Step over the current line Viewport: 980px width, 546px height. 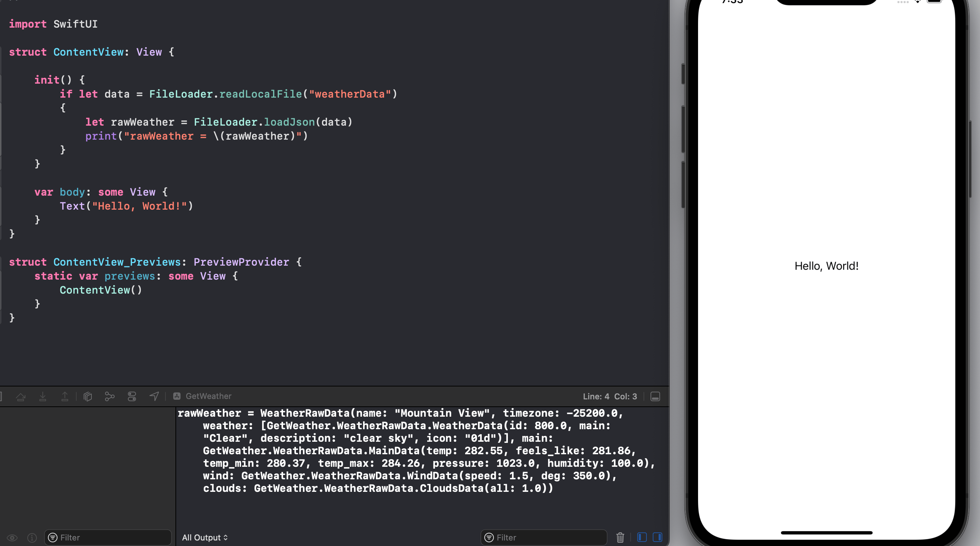coord(21,396)
